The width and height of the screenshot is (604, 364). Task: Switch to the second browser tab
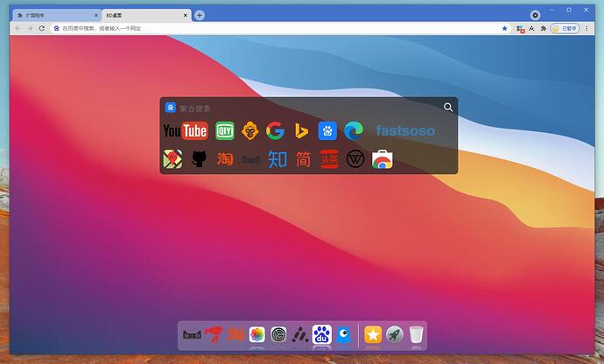[146, 16]
